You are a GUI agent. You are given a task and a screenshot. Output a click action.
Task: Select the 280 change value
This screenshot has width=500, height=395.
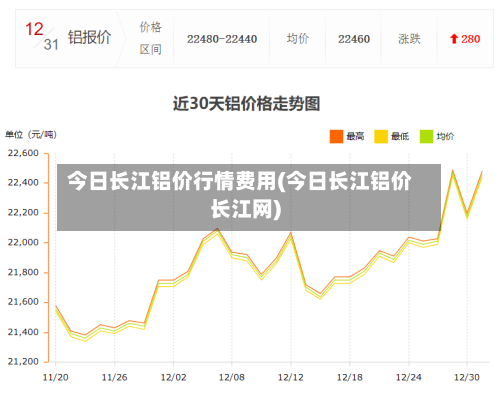tap(471, 39)
